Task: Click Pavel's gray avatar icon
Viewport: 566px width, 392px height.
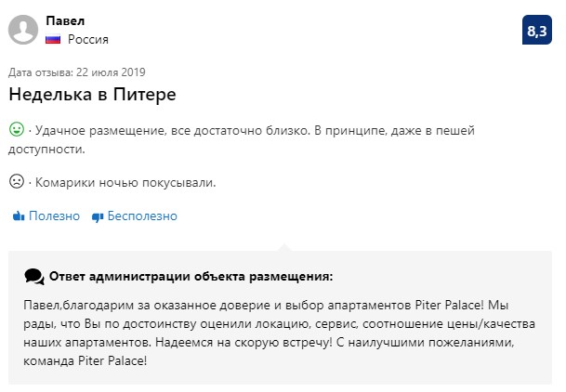Action: coord(23,30)
